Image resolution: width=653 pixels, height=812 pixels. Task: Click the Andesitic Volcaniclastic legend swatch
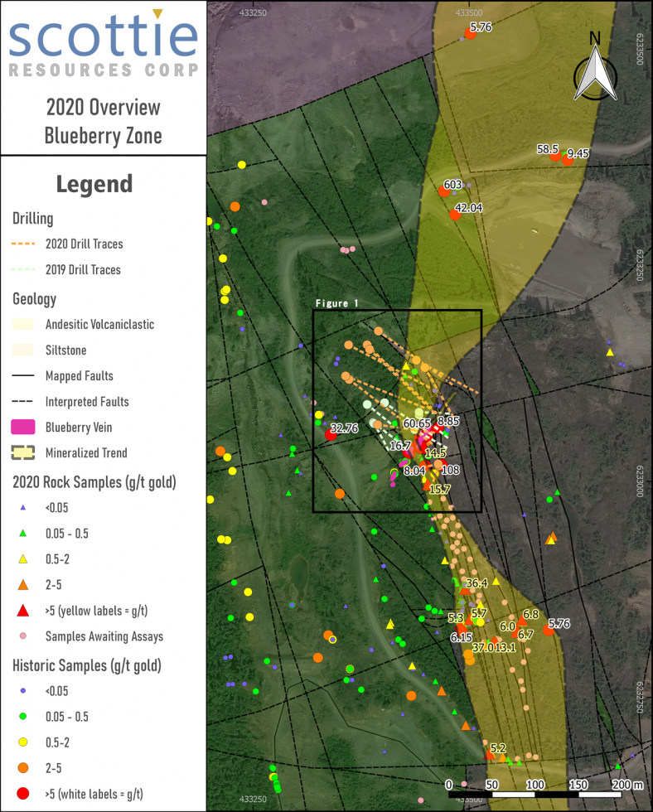point(24,325)
